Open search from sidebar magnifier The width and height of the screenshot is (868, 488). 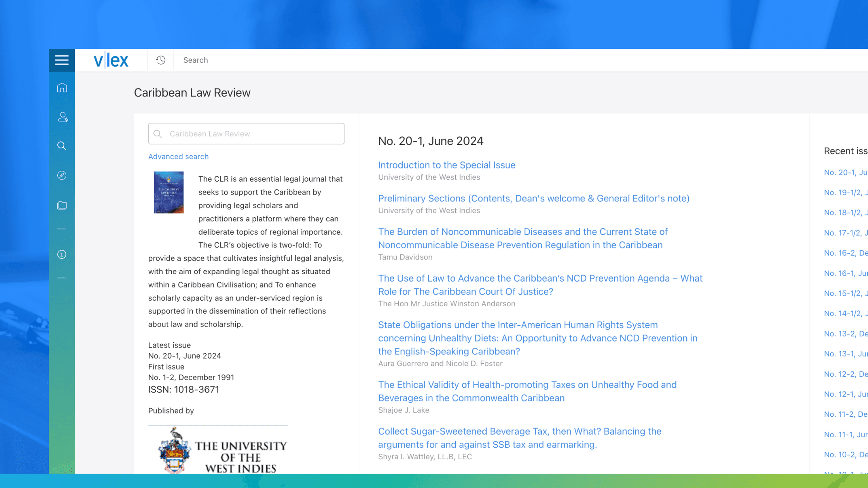tap(62, 146)
